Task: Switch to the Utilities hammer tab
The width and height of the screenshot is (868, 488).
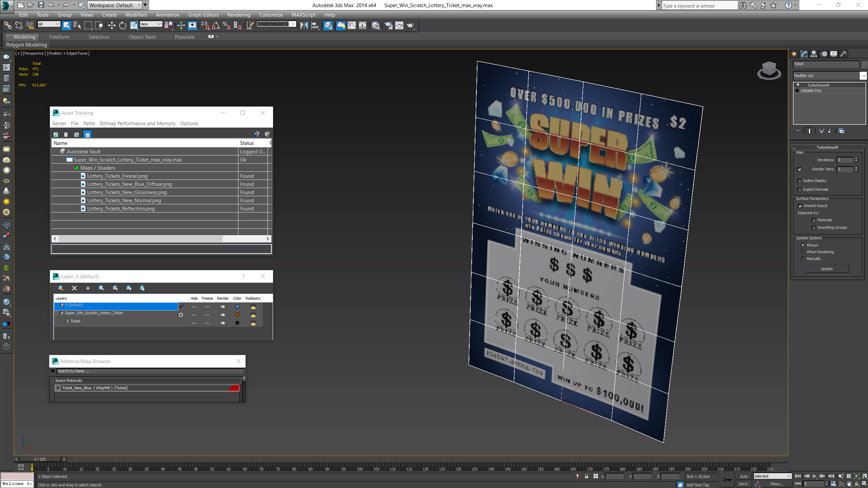Action: coord(844,54)
